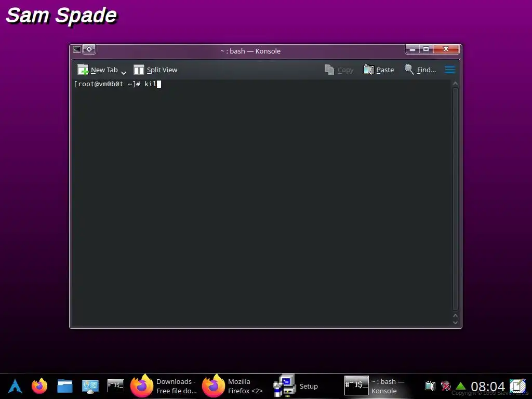The image size is (532, 399).
Task: Click the Konsole title bar text
Action: 250,51
